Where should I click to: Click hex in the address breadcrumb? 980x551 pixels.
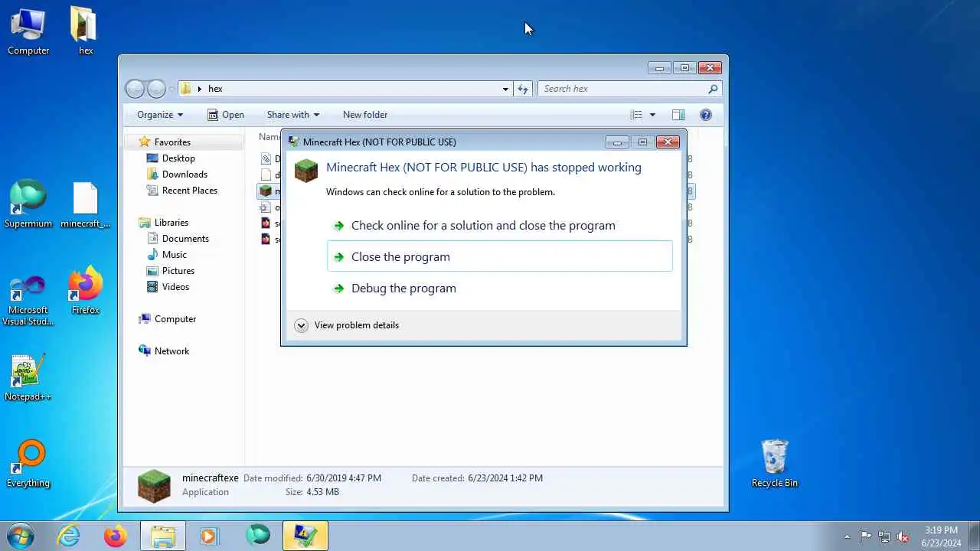point(215,89)
